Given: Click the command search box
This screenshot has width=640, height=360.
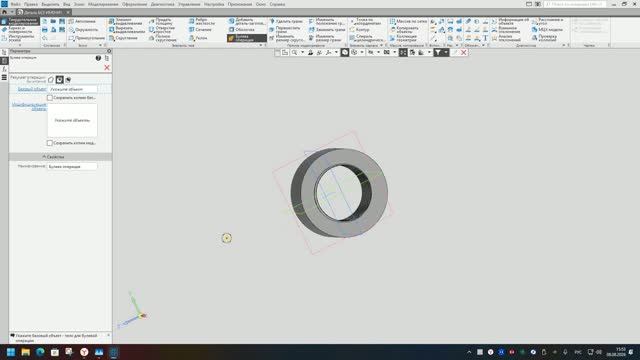Looking at the screenshot, I should (x=575, y=4).
